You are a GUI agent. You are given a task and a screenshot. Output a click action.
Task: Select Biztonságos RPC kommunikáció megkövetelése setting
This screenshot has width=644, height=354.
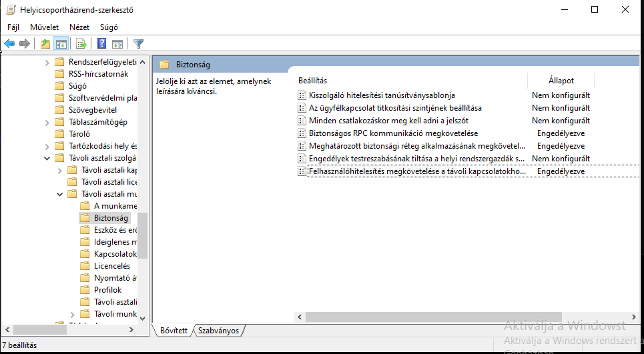[x=393, y=133]
